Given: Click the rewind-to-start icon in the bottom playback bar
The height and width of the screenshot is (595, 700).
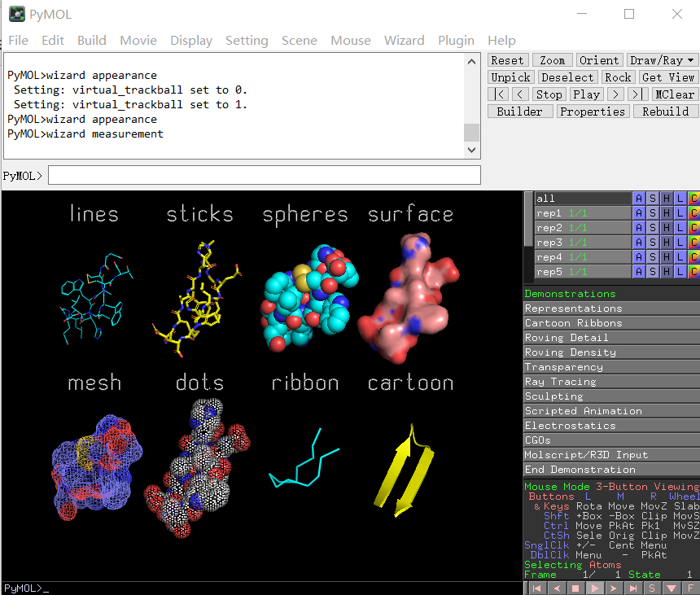Looking at the screenshot, I should pyautogui.click(x=537, y=588).
